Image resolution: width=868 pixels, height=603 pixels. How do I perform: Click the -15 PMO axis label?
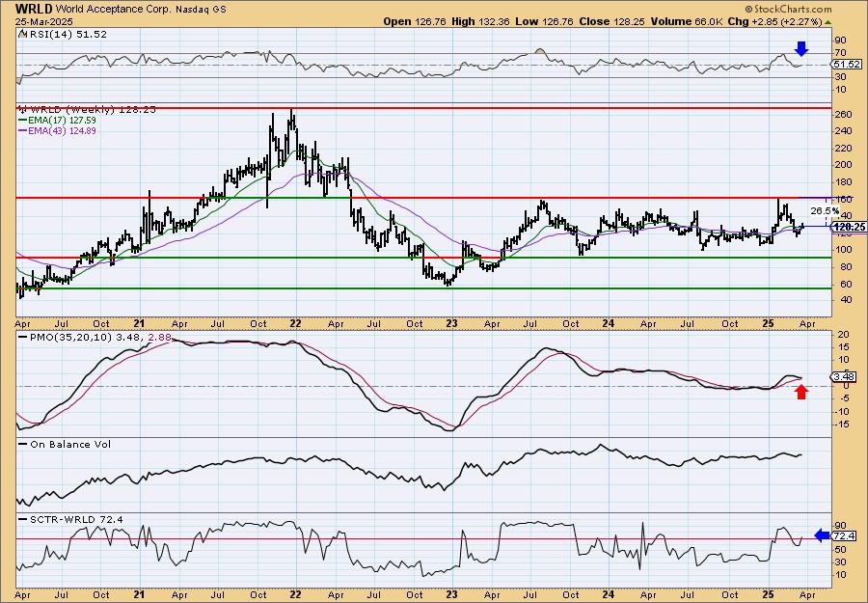(841, 425)
